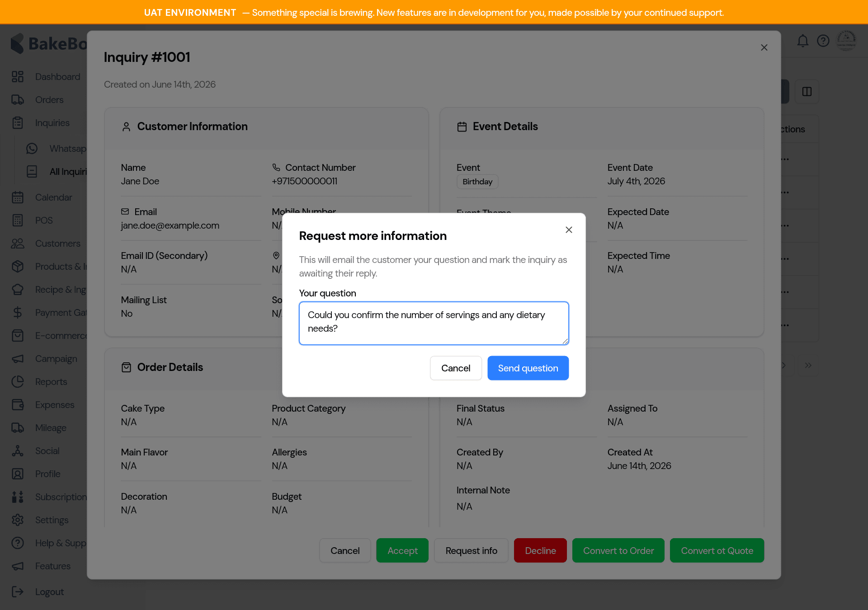The height and width of the screenshot is (610, 868).
Task: Click the Payment dollar sign icon
Action: coord(18,313)
